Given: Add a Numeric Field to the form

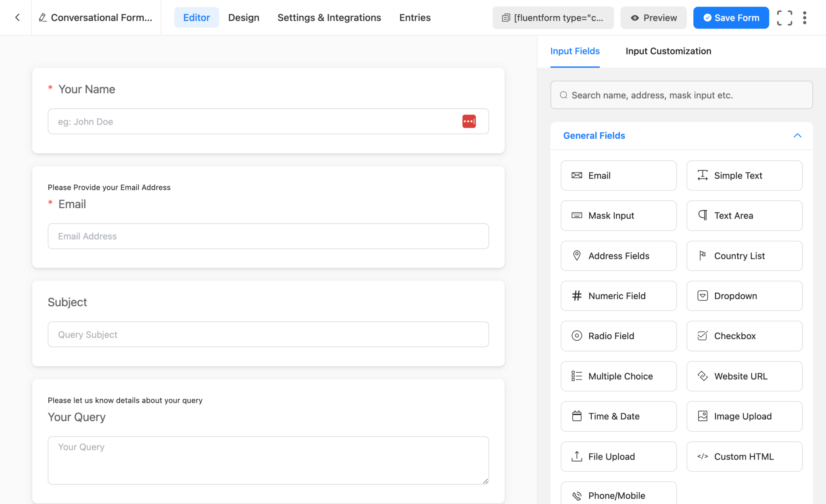Looking at the screenshot, I should (618, 296).
